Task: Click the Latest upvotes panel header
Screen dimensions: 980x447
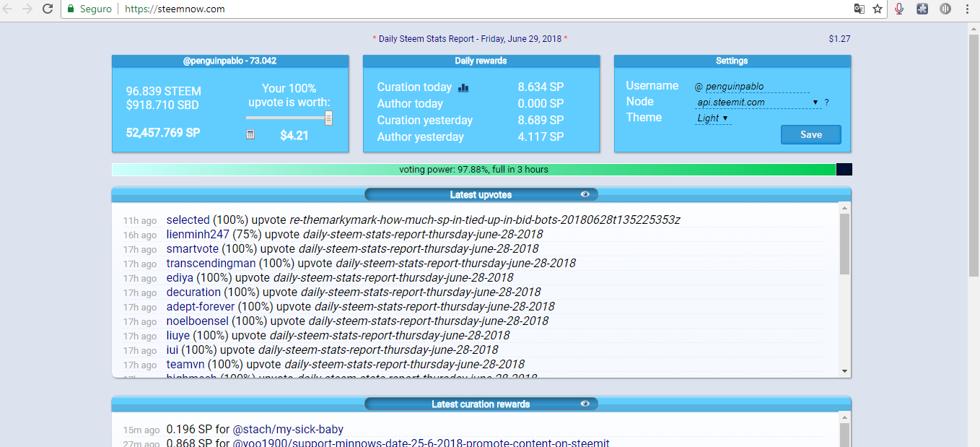Action: [481, 194]
